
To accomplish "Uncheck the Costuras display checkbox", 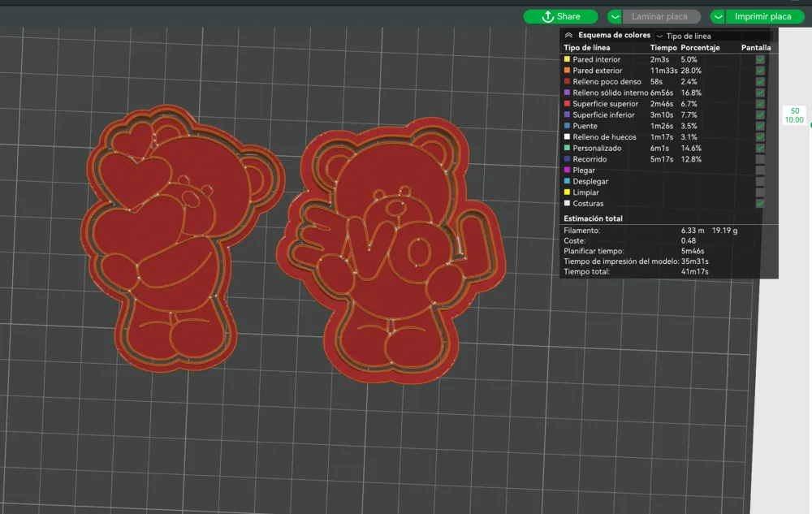I will click(760, 204).
